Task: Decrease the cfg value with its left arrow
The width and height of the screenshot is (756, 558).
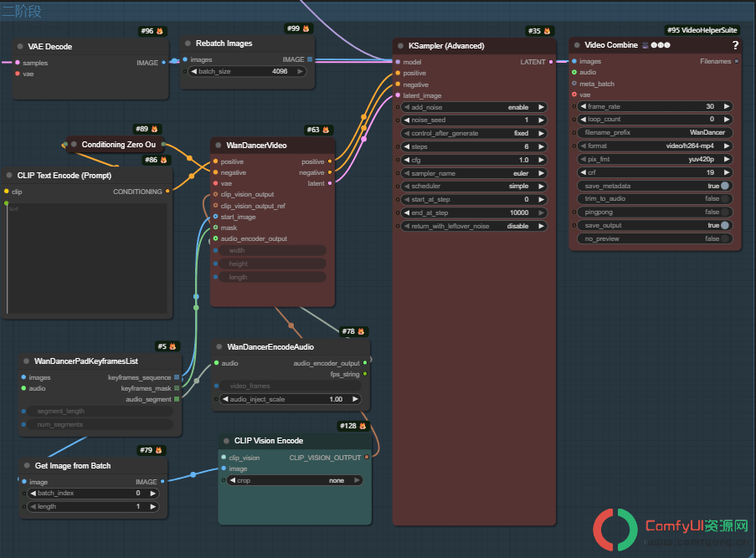Action: 407,160
